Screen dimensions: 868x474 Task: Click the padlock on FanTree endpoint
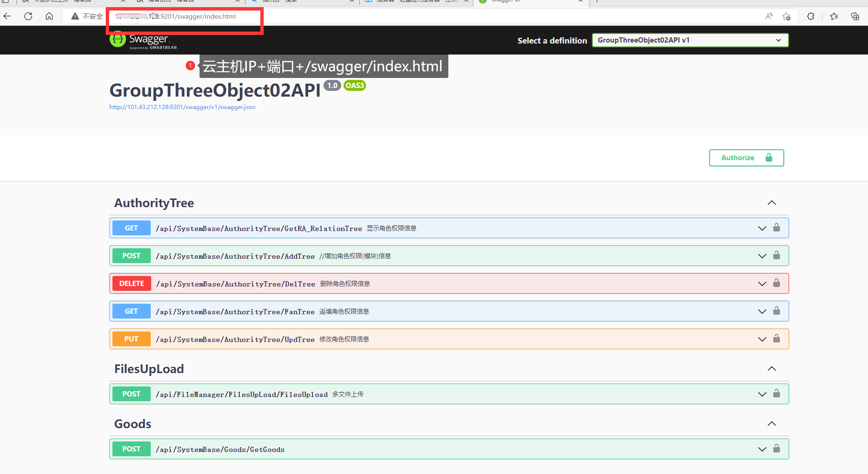777,311
